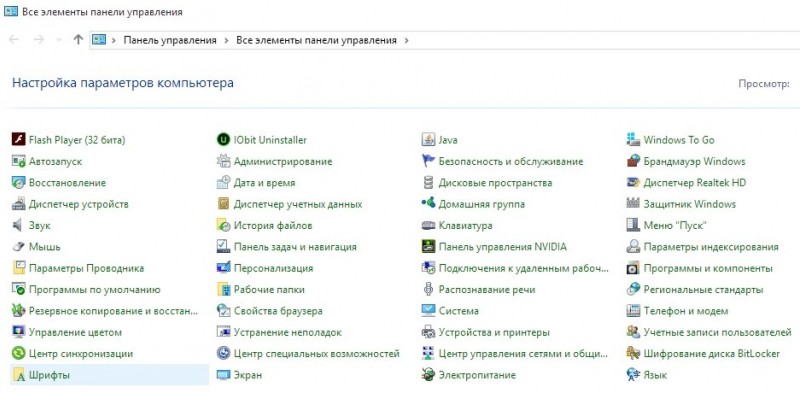Open Свойства браузера link
The width and height of the screenshot is (800, 393).
[x=278, y=311]
